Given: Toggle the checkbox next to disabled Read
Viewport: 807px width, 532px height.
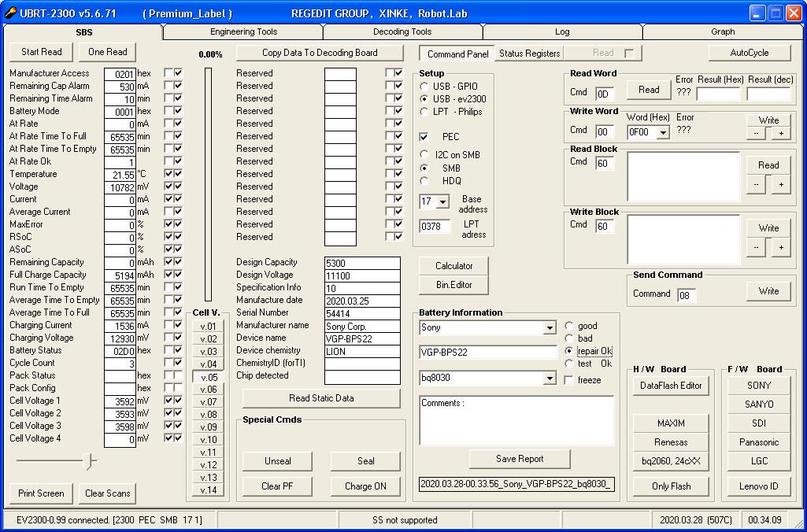Looking at the screenshot, I should point(629,53).
